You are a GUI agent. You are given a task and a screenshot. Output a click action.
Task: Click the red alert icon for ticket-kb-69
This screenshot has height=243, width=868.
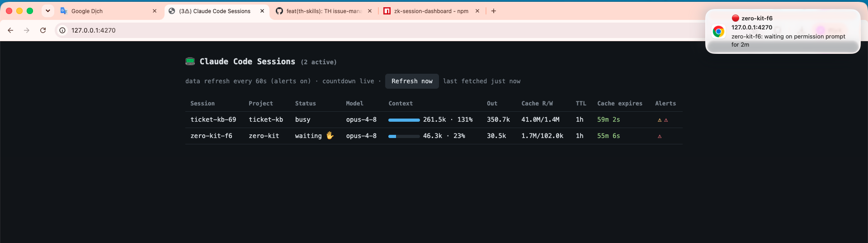point(666,120)
